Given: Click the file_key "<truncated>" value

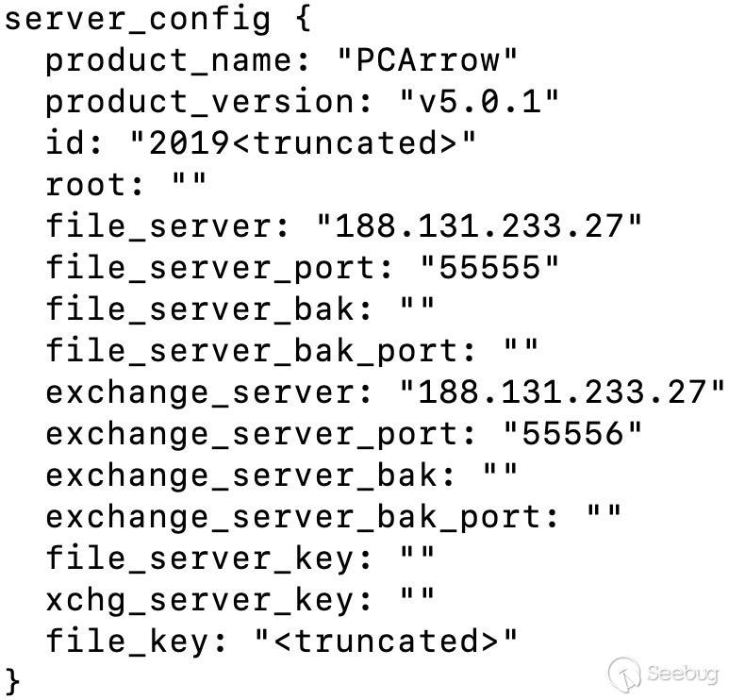Looking at the screenshot, I should point(387,642).
